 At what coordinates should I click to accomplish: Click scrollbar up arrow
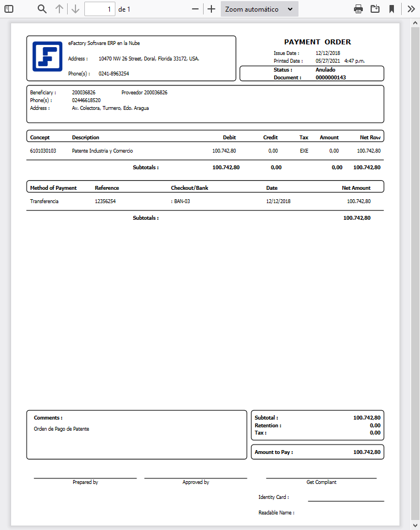(415, 23)
